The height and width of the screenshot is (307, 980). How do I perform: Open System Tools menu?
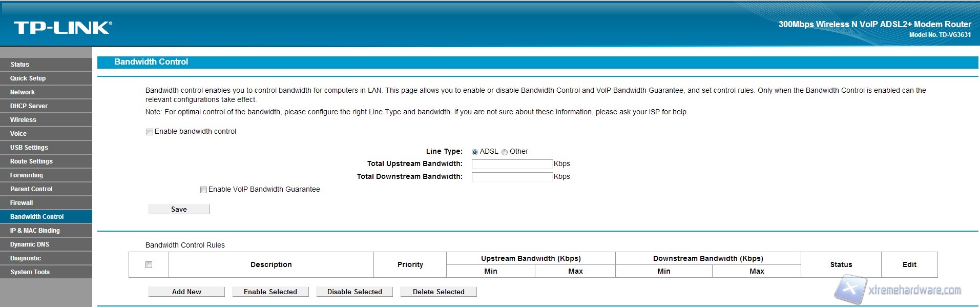coord(30,272)
